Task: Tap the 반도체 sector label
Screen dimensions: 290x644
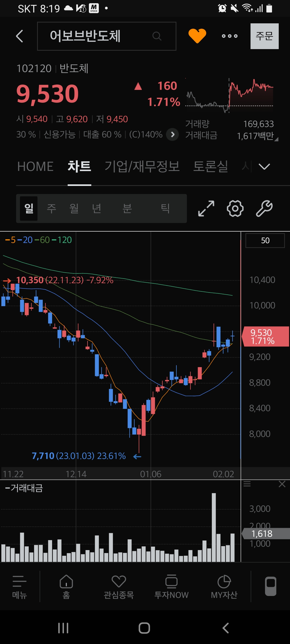Action: (x=74, y=68)
